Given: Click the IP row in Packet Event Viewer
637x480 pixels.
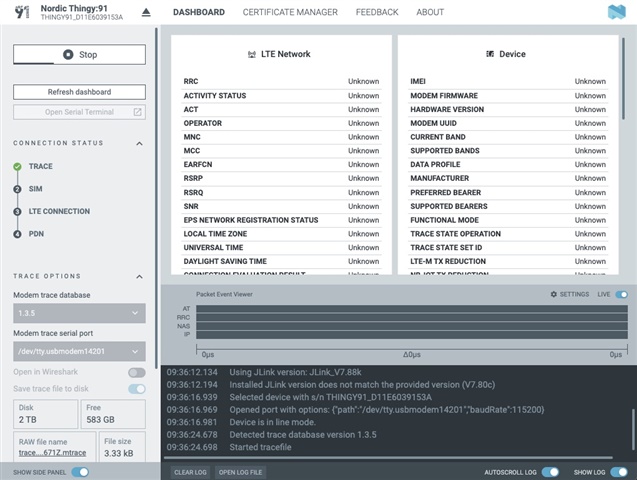Looking at the screenshot, I should (x=412, y=335).
